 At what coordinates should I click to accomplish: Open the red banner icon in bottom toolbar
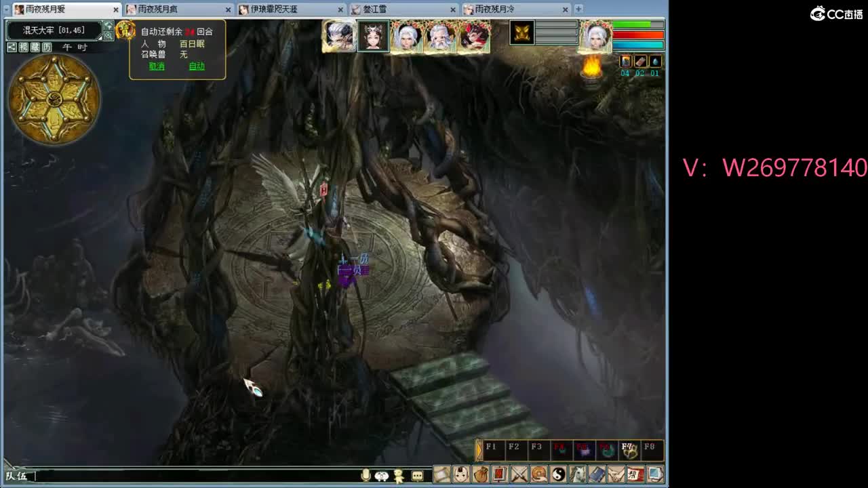tap(500, 474)
